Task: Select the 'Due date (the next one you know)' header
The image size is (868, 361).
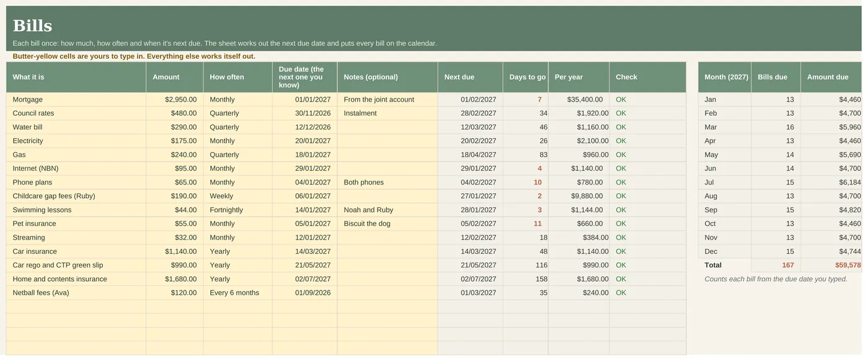Action: pyautogui.click(x=304, y=77)
